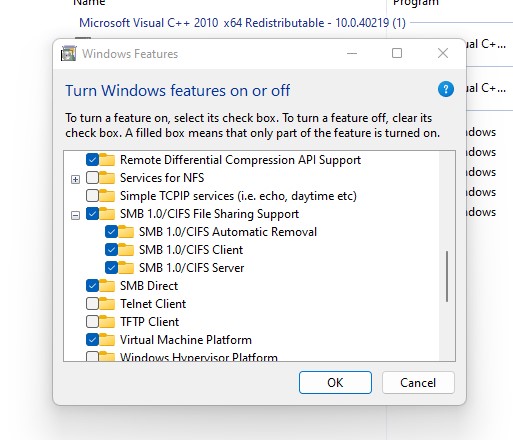Uncheck the SMB 1.0/CIFS Client checkbox
This screenshot has height=440, width=513.
coord(111,250)
